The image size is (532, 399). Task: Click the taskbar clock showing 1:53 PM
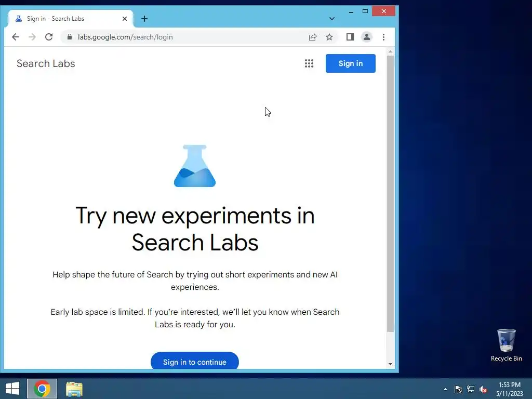click(510, 389)
